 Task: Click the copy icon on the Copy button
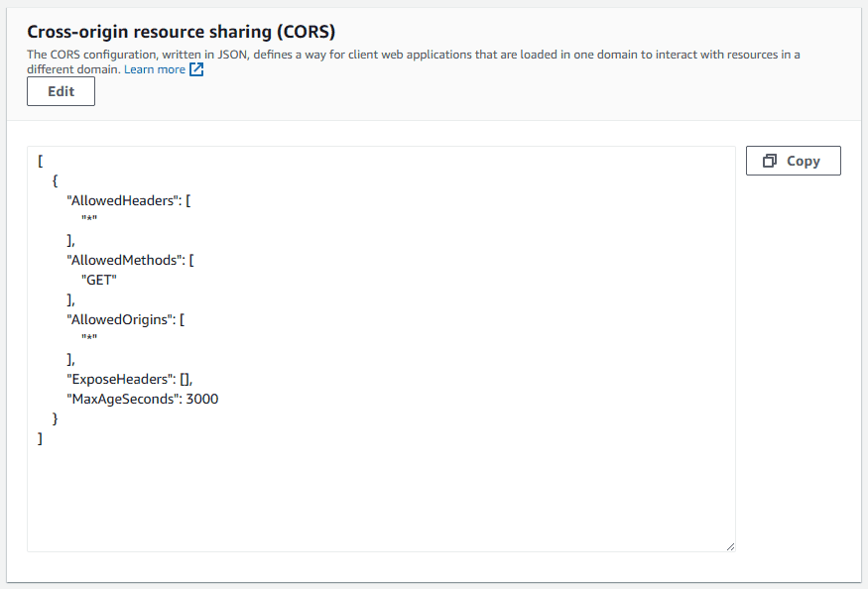[x=771, y=161]
